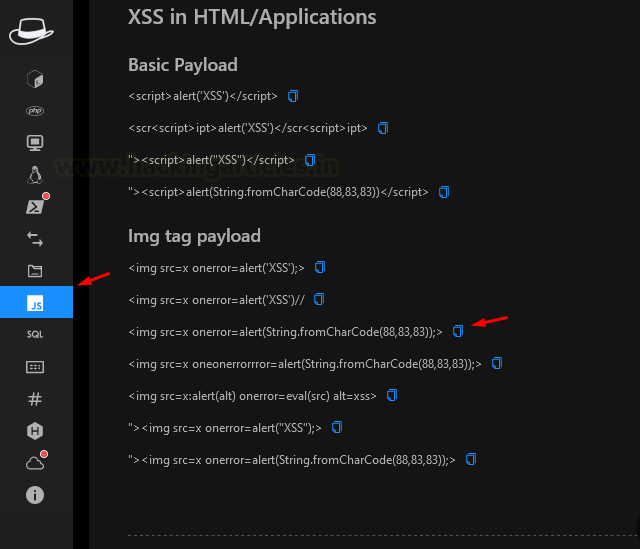
Task: Copy the <script>alert('XSS')</script> payload
Action: tap(293, 96)
